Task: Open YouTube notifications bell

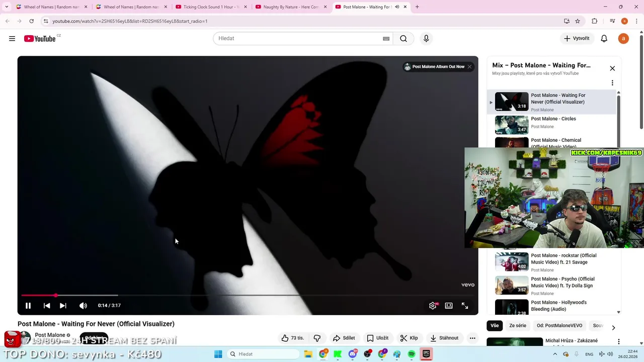Action: click(x=604, y=39)
